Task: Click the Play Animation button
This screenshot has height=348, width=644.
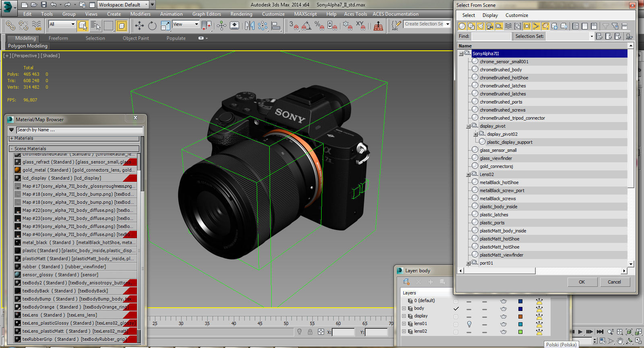Action: (x=580, y=332)
